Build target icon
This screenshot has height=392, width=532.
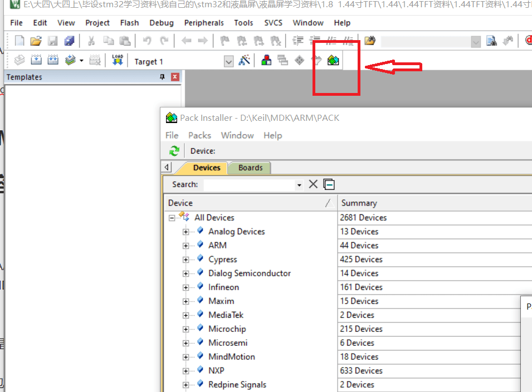point(36,60)
